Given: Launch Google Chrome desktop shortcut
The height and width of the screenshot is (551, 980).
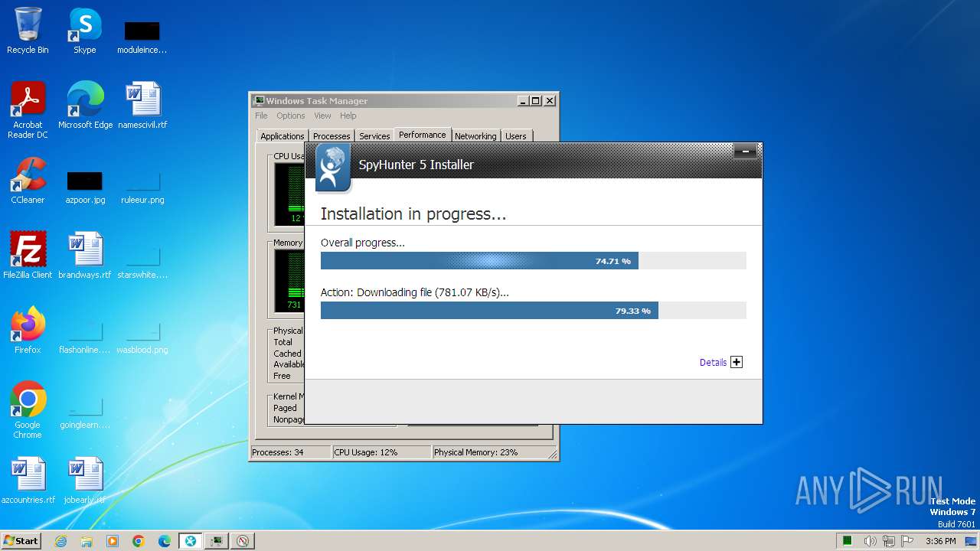Looking at the screenshot, I should (28, 410).
